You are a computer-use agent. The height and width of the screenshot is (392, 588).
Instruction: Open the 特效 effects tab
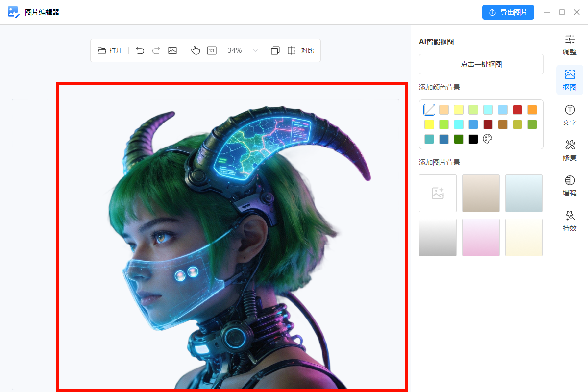coord(569,221)
